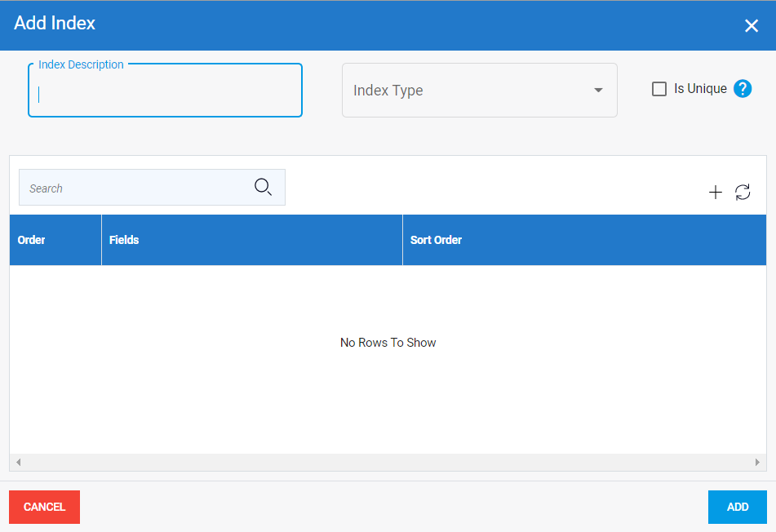Sort by the Order column header
This screenshot has width=776, height=532.
(x=32, y=240)
